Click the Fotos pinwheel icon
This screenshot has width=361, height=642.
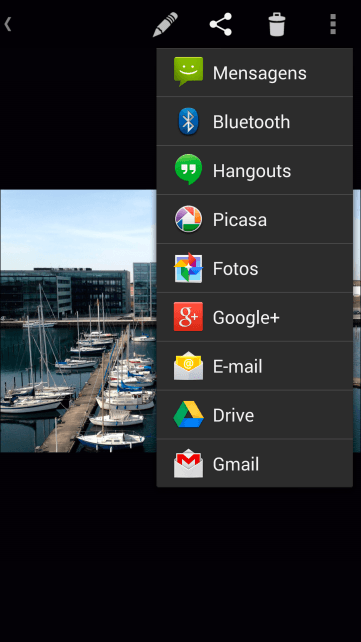pyautogui.click(x=188, y=268)
